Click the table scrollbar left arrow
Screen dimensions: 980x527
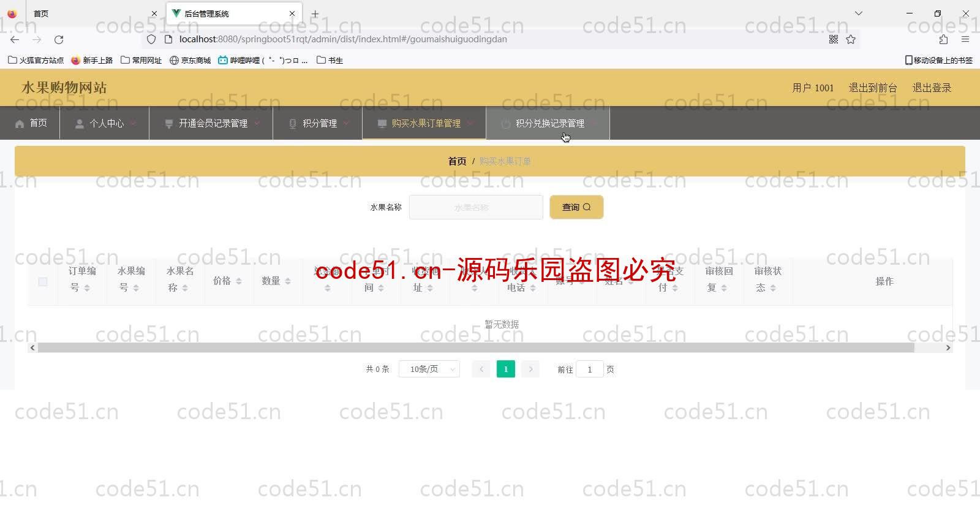tap(32, 347)
